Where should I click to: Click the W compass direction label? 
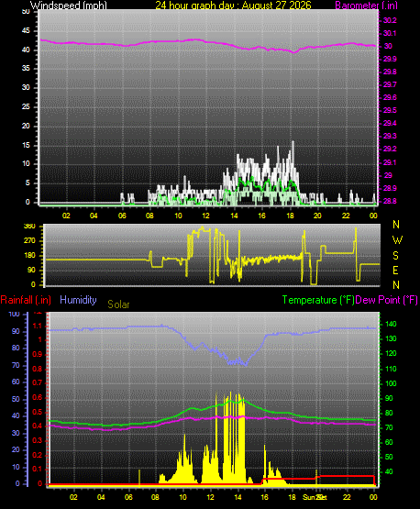397,240
